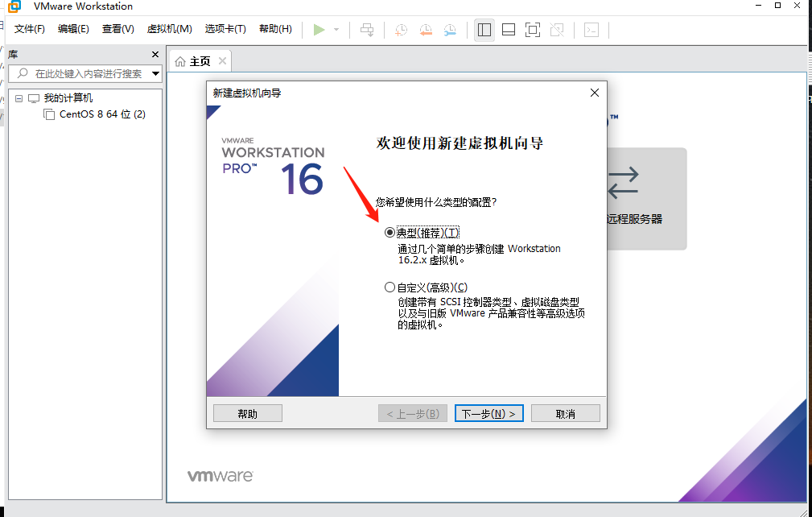
Task: Open the library search dropdown arrow
Action: point(155,73)
